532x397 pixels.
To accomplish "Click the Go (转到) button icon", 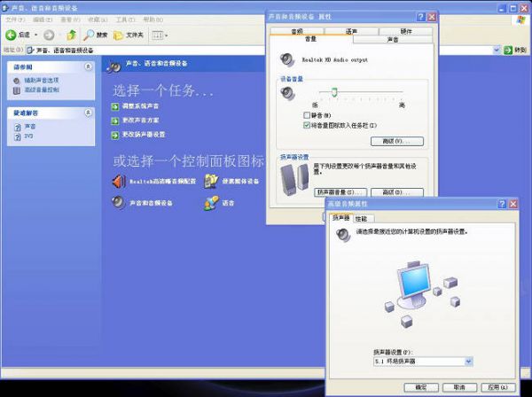I will tap(508, 51).
